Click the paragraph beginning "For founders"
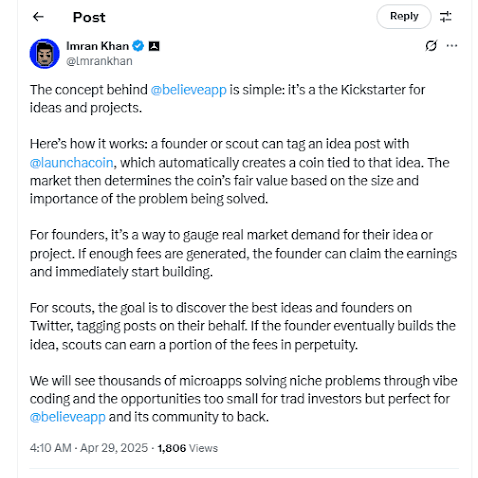478x478 pixels. coord(243,253)
